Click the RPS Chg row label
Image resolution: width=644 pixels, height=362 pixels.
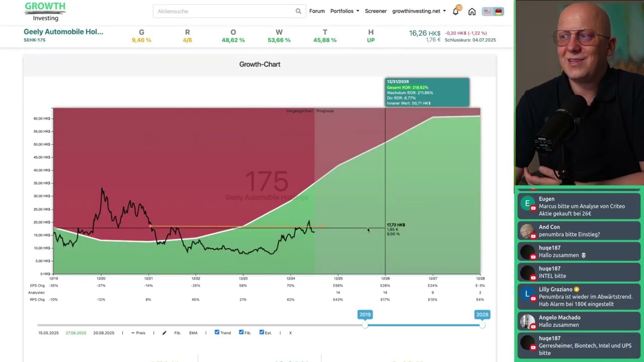click(x=37, y=300)
